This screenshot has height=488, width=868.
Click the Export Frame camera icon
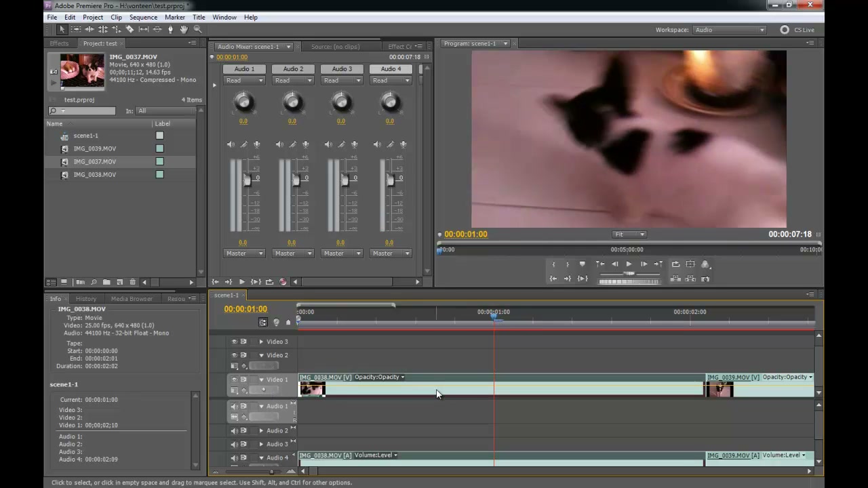pos(705,279)
